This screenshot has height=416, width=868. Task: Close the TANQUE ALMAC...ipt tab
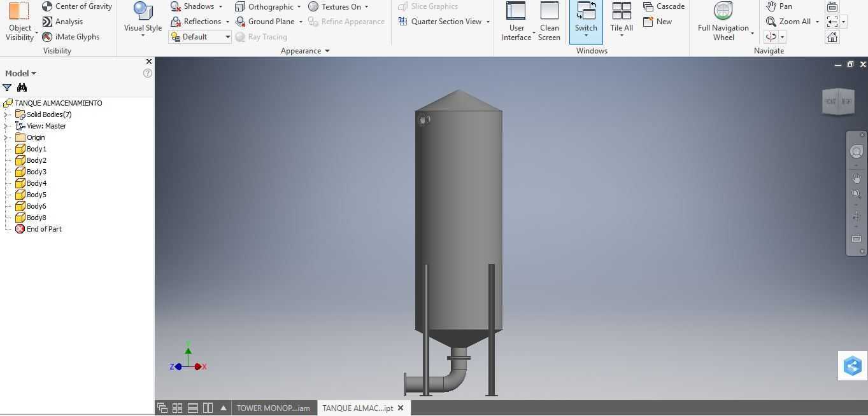401,408
